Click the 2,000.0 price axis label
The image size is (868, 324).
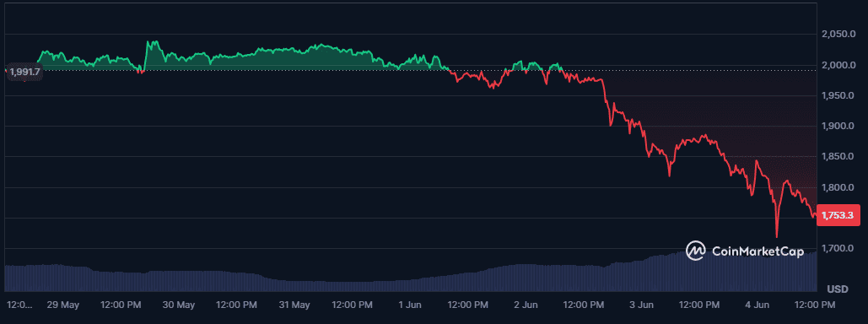pos(838,65)
